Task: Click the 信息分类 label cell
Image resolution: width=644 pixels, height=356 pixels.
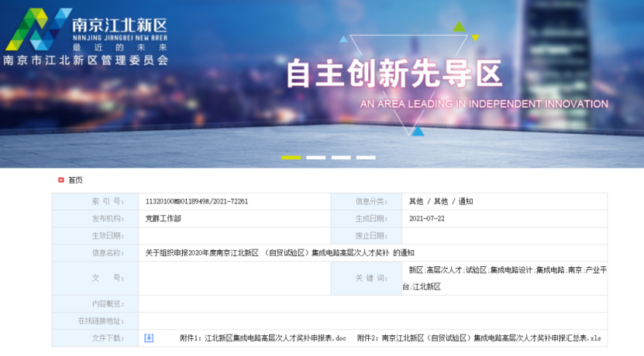Action: [x=367, y=201]
